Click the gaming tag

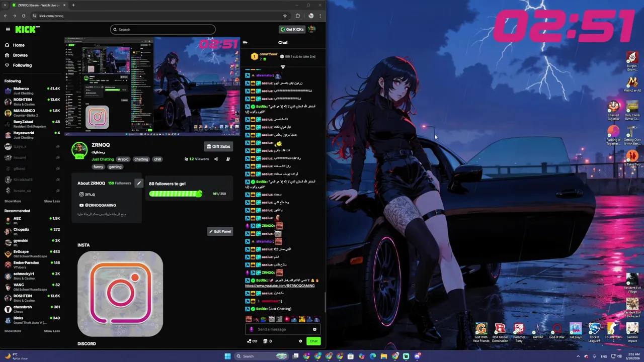tap(115, 167)
